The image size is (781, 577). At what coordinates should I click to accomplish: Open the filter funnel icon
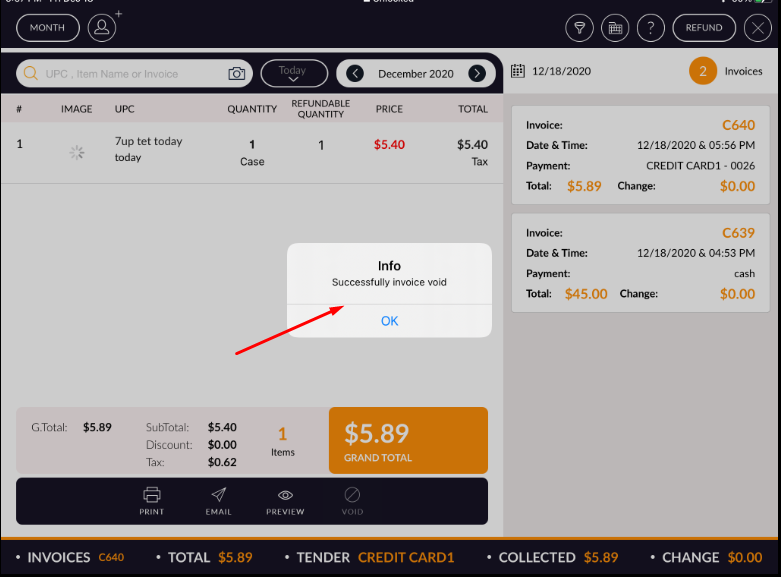580,28
